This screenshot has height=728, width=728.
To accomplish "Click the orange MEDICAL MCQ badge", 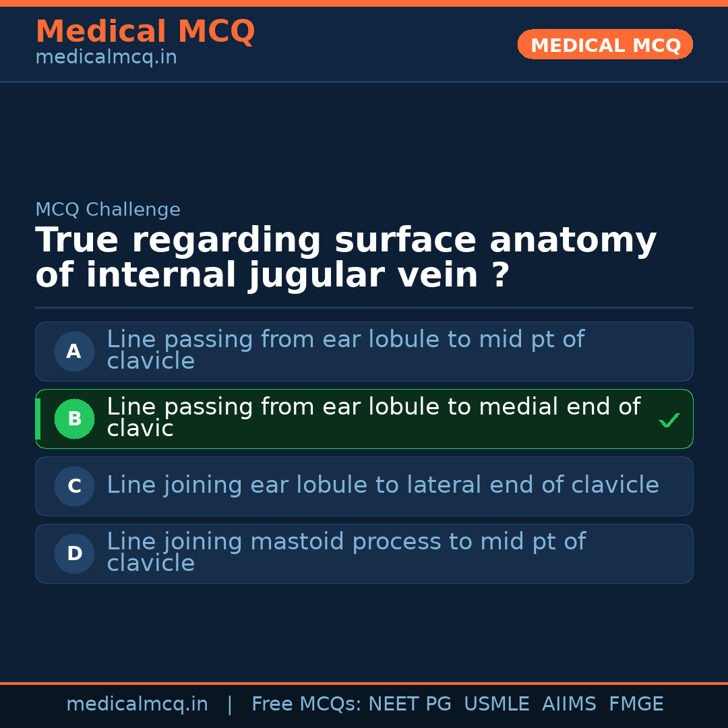I will coord(605,44).
